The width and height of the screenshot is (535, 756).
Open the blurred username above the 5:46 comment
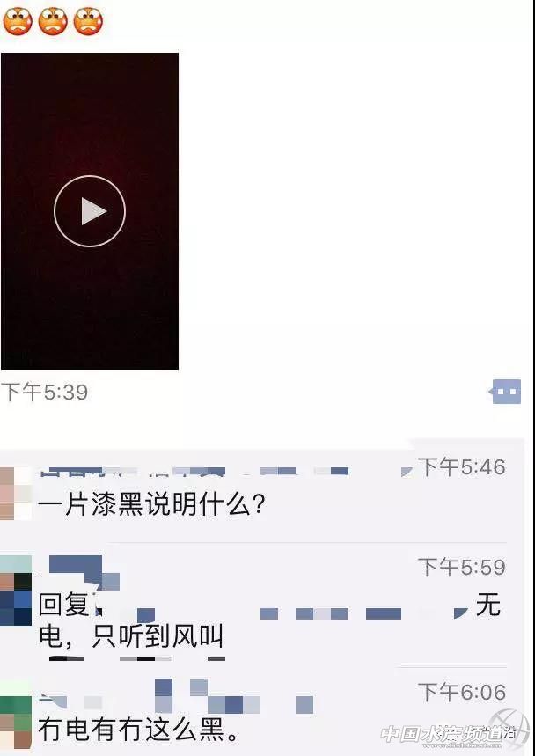pos(193,471)
